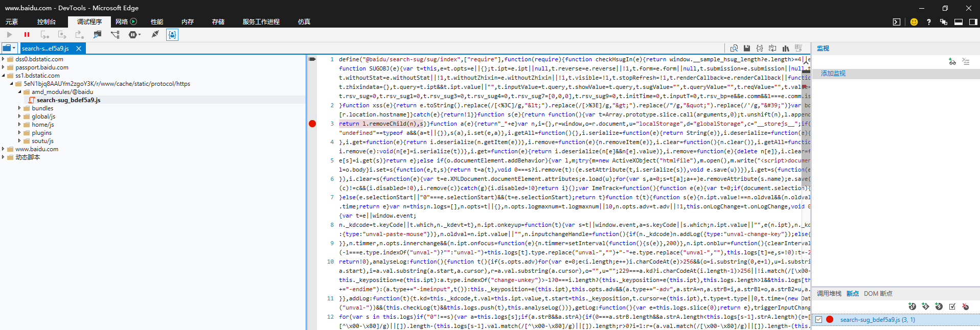Toggle the word wrap icon
Viewport: 980px width, 330px height.
(x=772, y=48)
